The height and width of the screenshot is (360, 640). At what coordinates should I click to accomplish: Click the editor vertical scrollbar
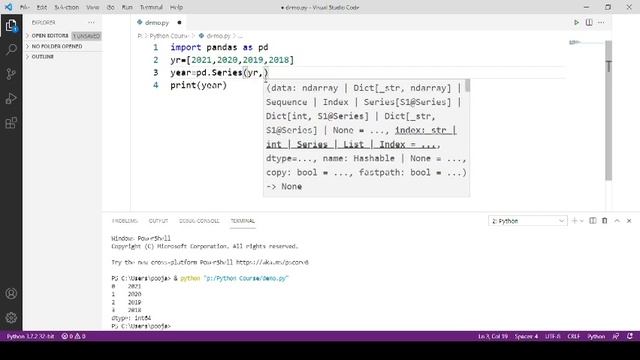[609, 110]
